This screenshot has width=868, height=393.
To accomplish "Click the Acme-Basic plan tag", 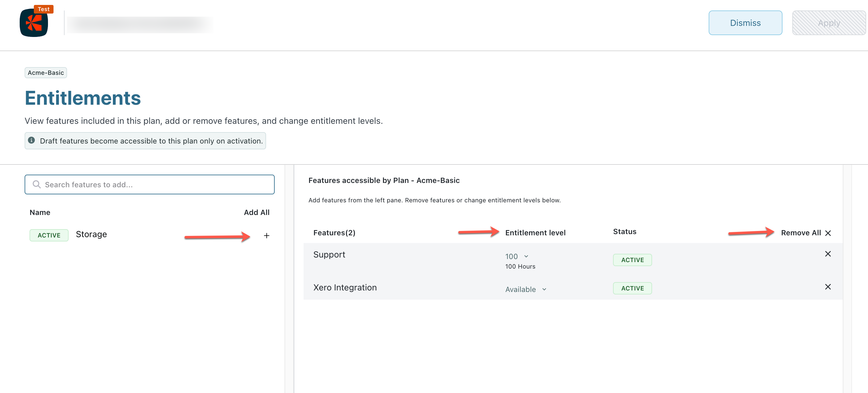I will click(46, 72).
